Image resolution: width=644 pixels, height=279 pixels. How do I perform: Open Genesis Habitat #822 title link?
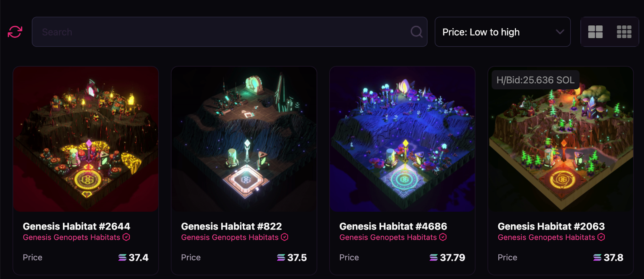click(231, 226)
